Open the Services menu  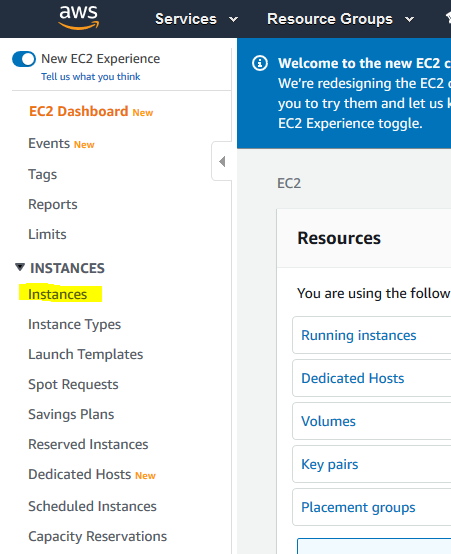pyautogui.click(x=186, y=19)
